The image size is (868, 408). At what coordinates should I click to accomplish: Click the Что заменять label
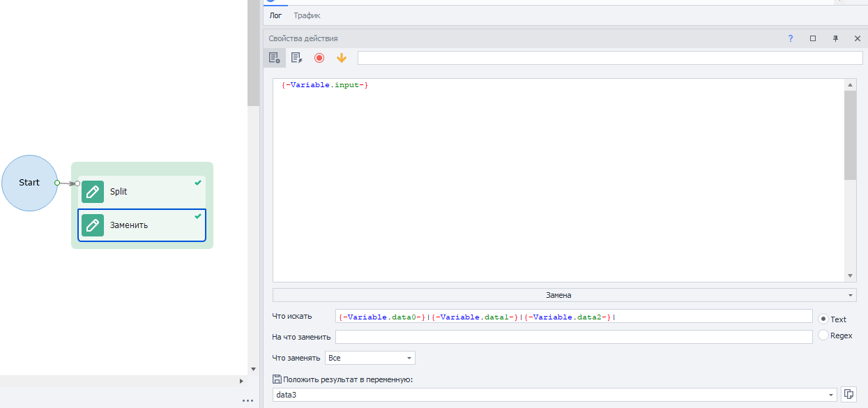296,358
